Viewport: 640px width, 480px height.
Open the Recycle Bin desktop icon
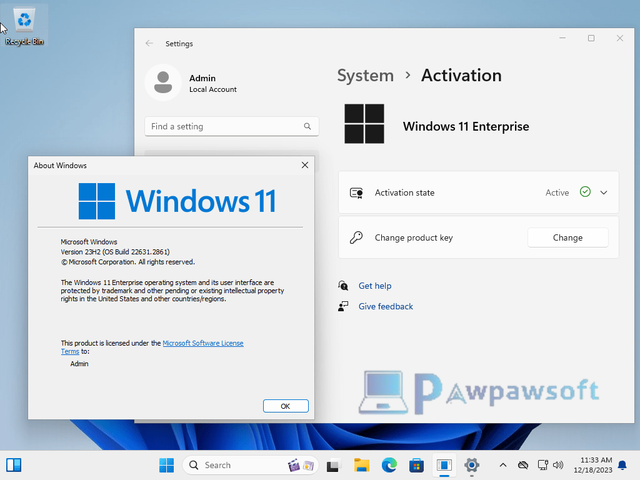24,26
